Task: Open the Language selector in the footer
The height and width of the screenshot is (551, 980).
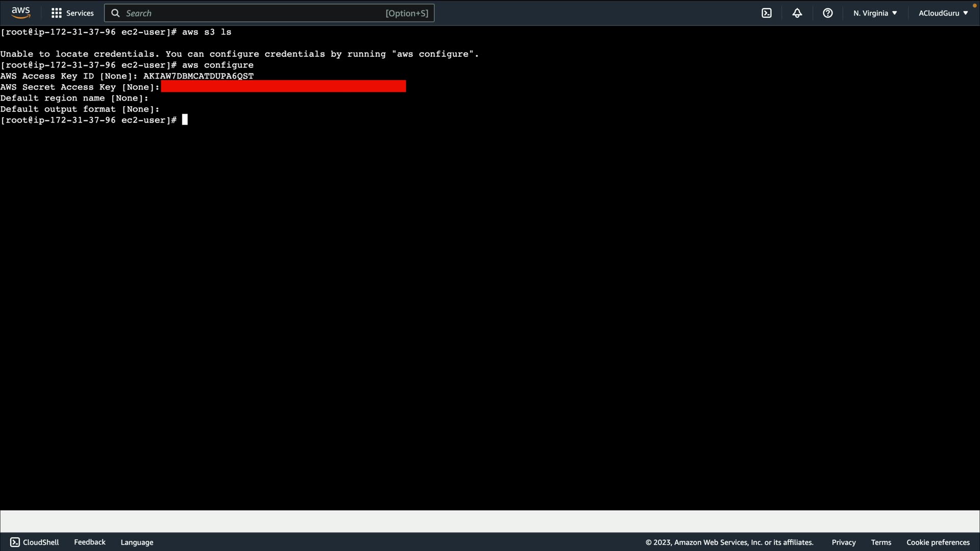Action: click(137, 542)
